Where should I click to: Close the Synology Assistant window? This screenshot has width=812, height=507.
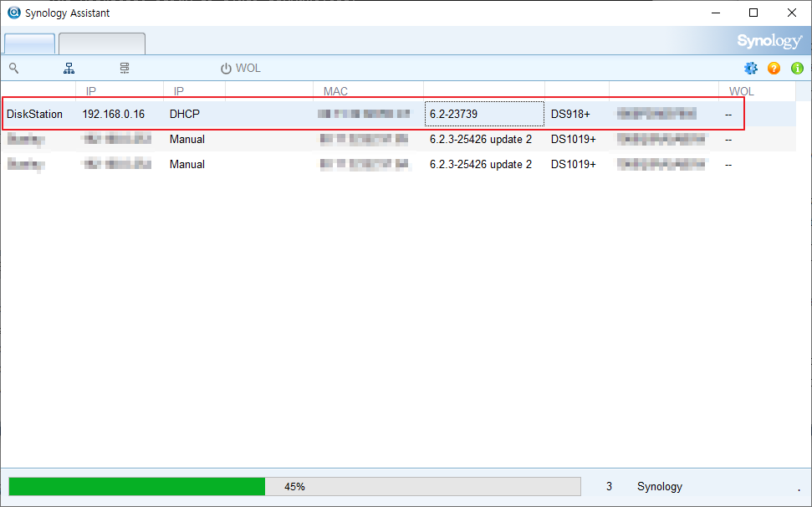[x=792, y=13]
